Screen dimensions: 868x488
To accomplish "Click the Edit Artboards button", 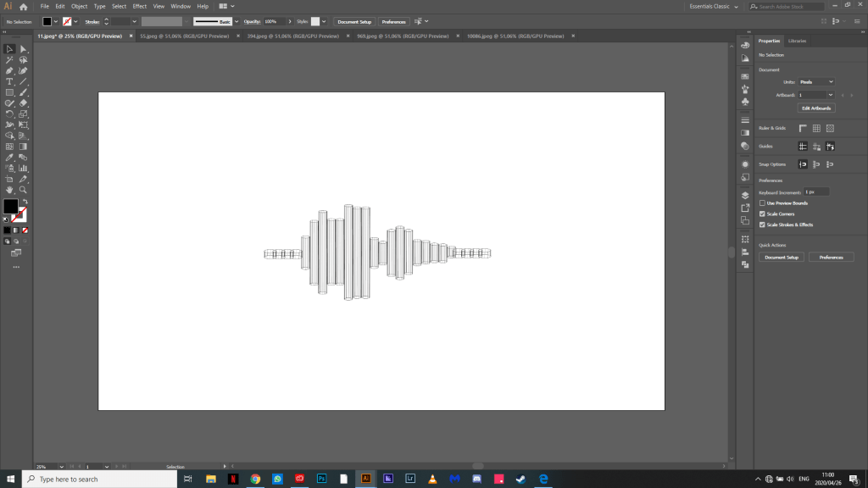I will (x=816, y=108).
